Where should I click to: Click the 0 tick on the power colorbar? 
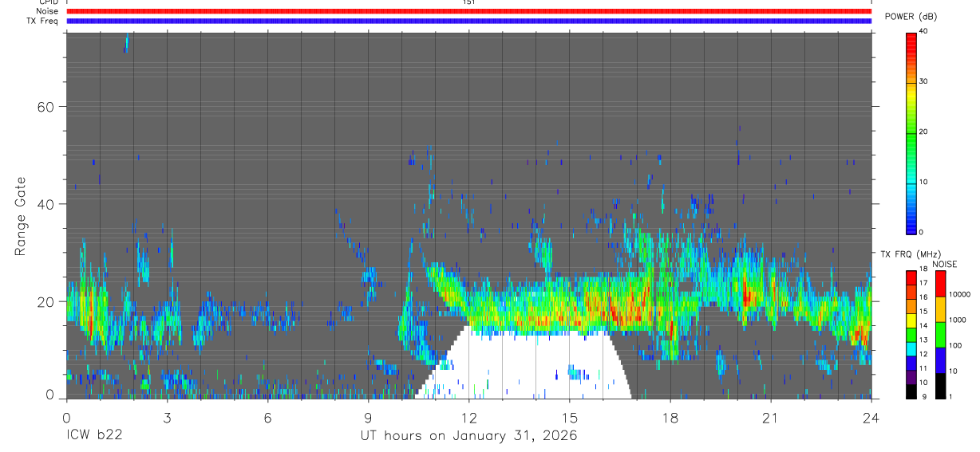921,232
